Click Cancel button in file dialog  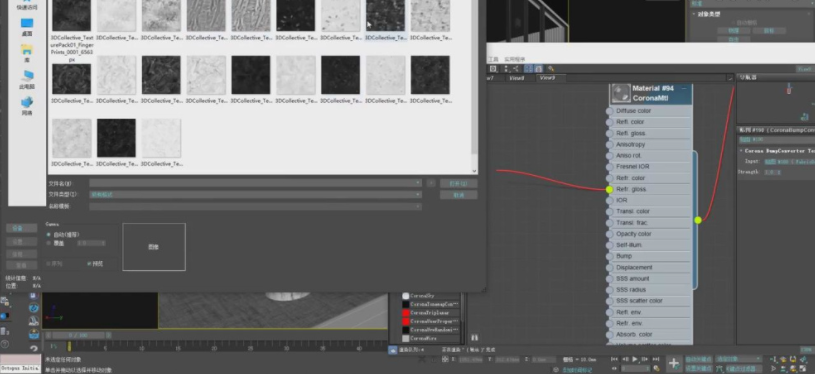(458, 195)
